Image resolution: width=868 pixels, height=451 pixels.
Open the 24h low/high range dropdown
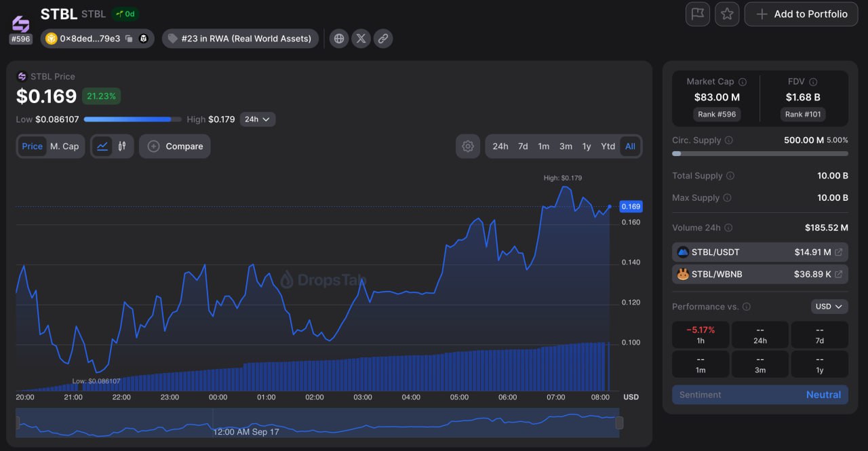click(257, 119)
